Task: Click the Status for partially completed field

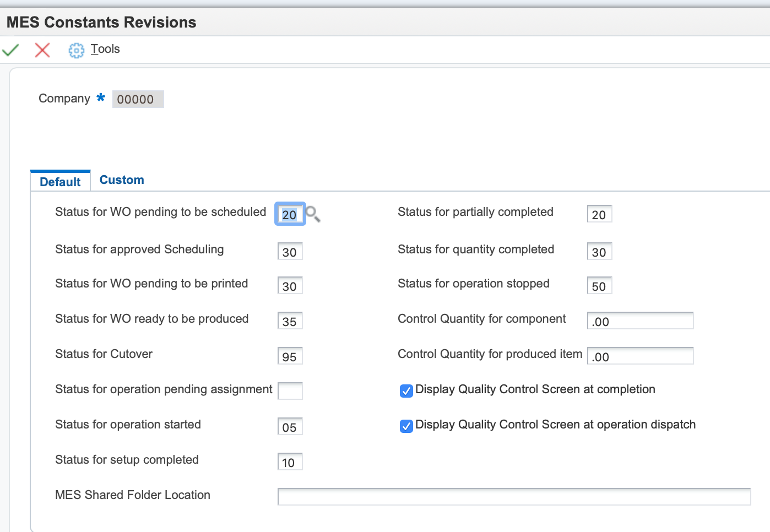Action: tap(600, 214)
